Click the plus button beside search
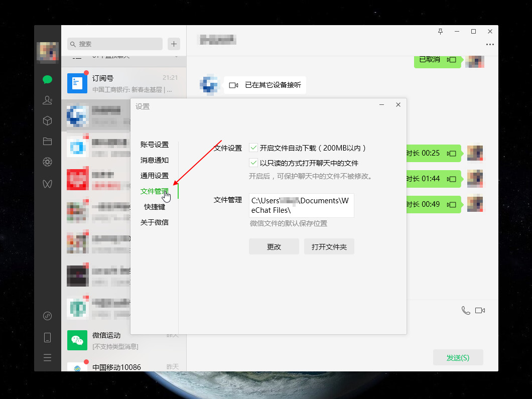This screenshot has height=399, width=532. 174,44
